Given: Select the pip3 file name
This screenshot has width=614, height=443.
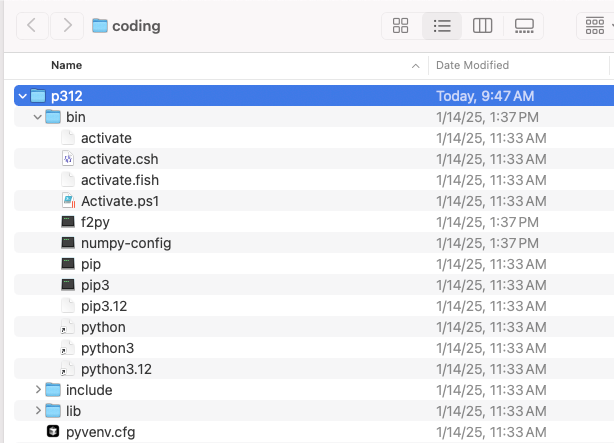Looking at the screenshot, I should pyautogui.click(x=95, y=285).
